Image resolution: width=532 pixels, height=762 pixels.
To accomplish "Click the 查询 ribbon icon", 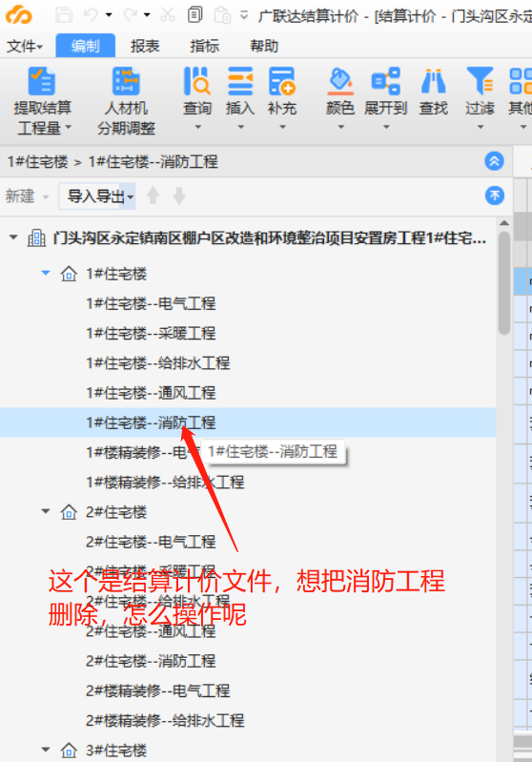I will (x=196, y=81).
